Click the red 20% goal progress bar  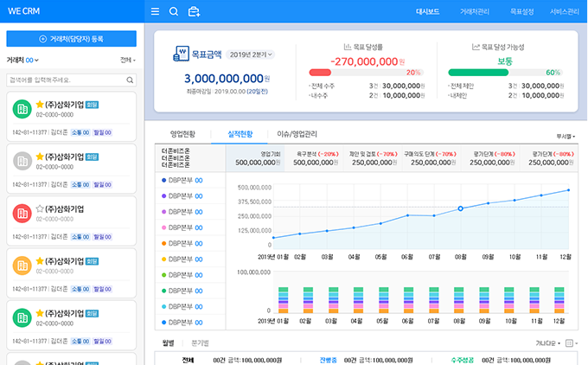320,73
